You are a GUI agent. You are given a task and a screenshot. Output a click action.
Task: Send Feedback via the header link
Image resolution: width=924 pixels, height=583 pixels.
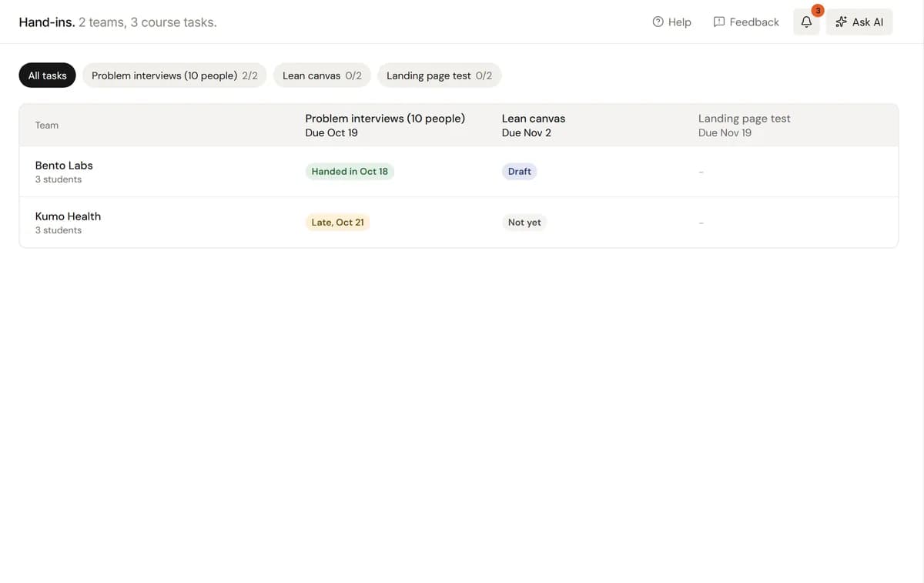click(x=746, y=22)
